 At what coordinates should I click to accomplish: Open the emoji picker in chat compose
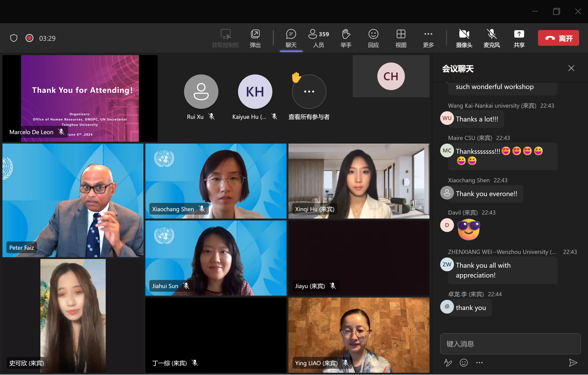point(463,363)
